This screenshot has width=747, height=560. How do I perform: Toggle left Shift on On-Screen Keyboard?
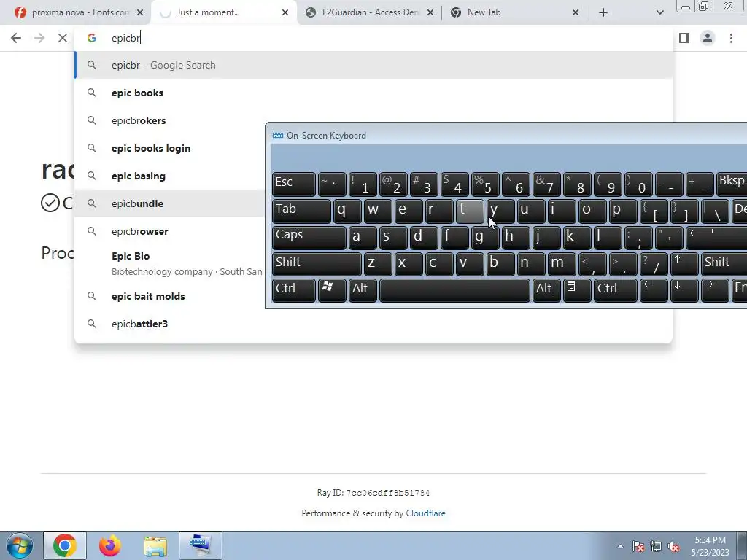(x=317, y=264)
